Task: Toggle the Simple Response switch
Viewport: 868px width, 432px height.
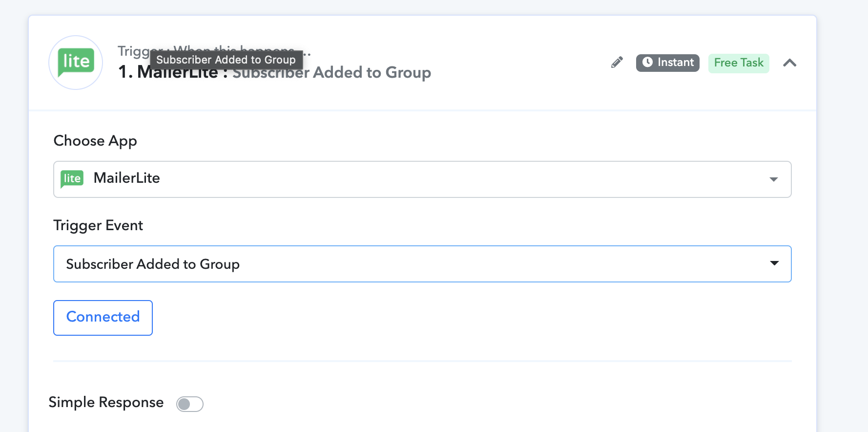Action: (190, 404)
